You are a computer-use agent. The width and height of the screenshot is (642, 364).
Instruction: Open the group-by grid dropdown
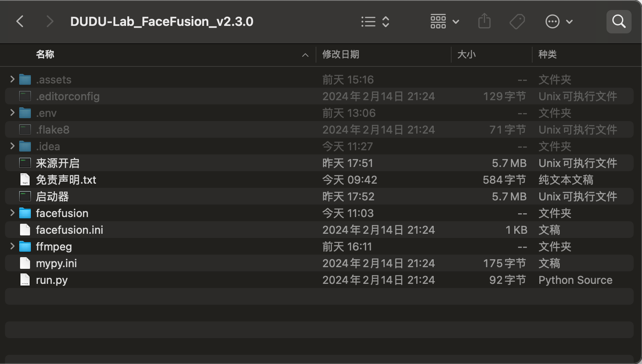coord(445,21)
